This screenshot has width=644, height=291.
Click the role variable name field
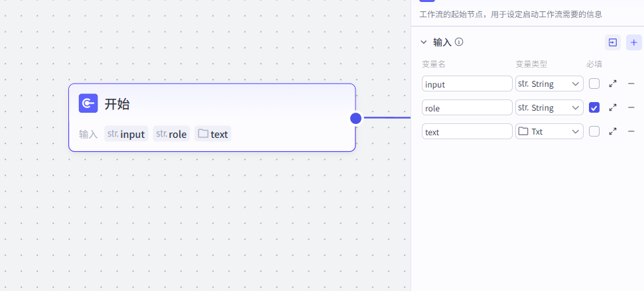point(467,107)
